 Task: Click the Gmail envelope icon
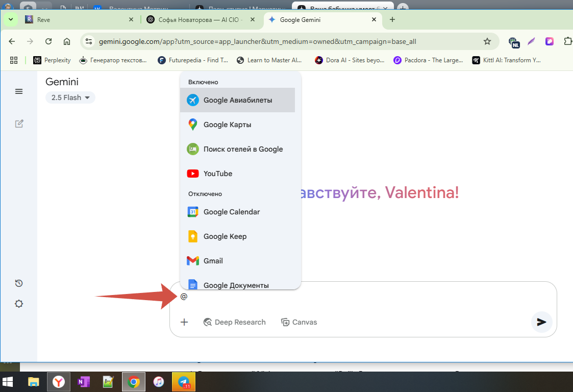(x=192, y=261)
